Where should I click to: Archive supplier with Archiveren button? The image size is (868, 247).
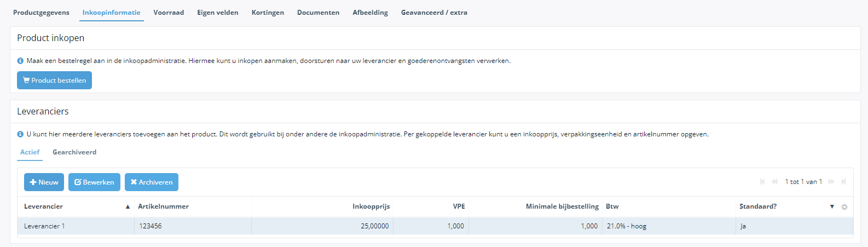click(x=152, y=182)
